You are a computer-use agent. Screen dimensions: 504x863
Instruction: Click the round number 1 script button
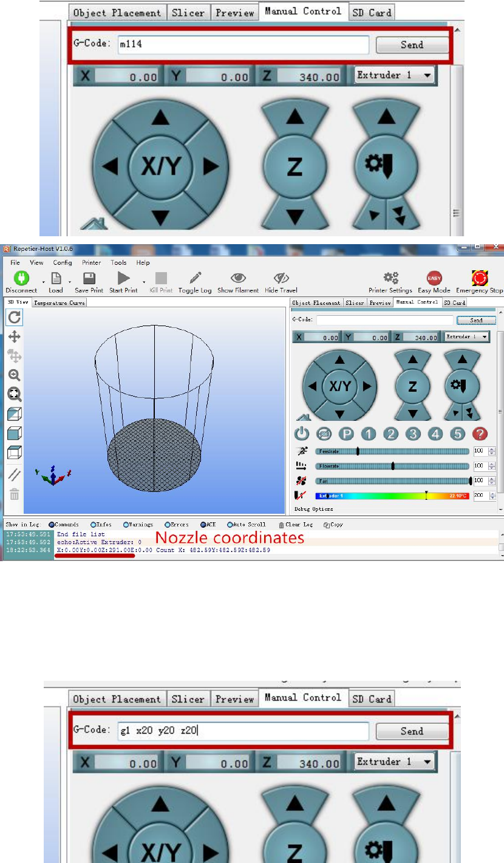369,434
